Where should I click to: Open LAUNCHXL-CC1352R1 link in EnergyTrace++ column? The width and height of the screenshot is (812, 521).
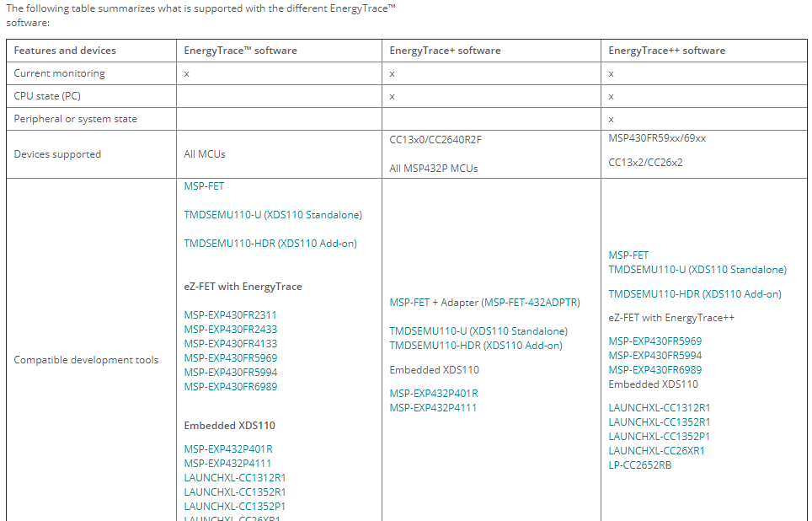click(660, 422)
